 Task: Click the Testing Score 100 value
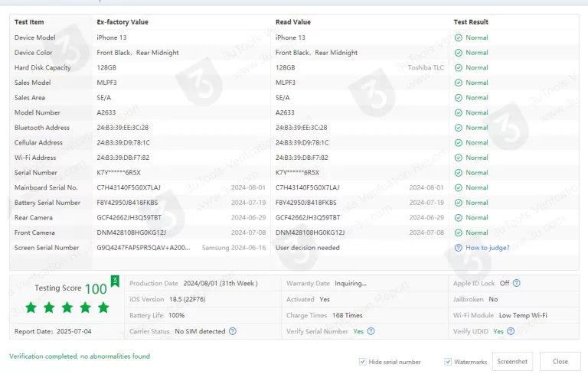click(x=96, y=289)
